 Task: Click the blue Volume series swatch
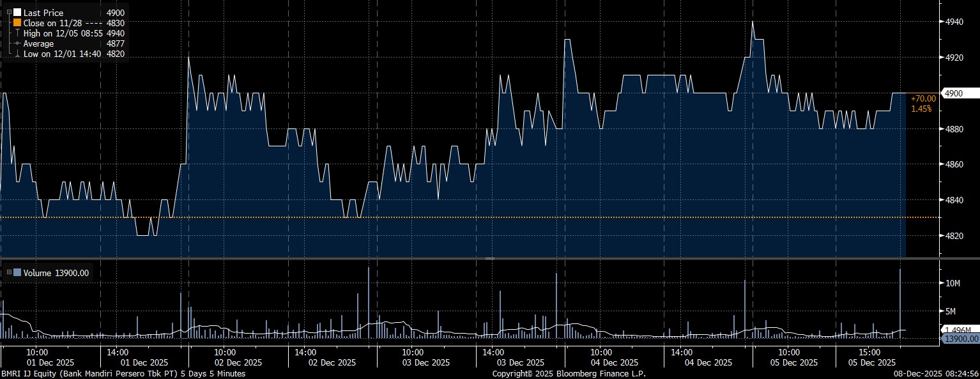click(x=17, y=273)
